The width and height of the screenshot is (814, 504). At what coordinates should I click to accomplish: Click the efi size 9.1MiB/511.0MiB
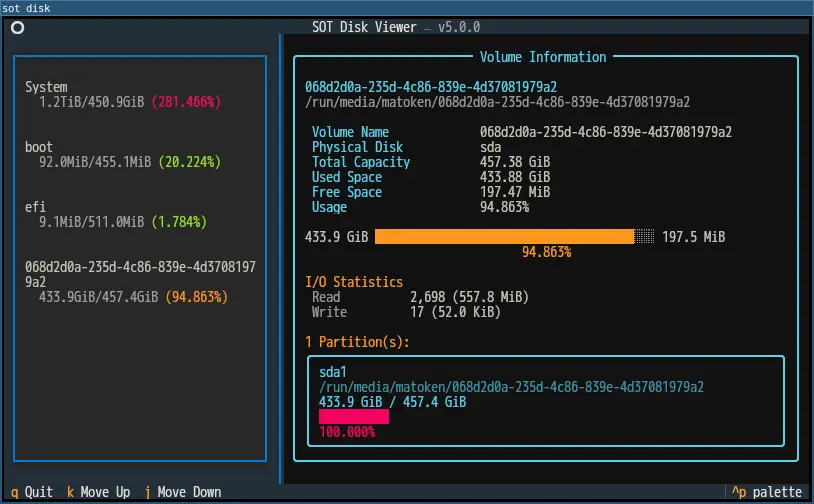pos(91,222)
